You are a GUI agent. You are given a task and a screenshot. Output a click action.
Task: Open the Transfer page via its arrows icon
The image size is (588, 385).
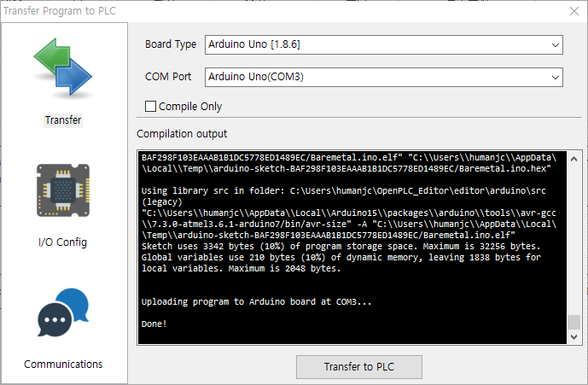(x=63, y=67)
